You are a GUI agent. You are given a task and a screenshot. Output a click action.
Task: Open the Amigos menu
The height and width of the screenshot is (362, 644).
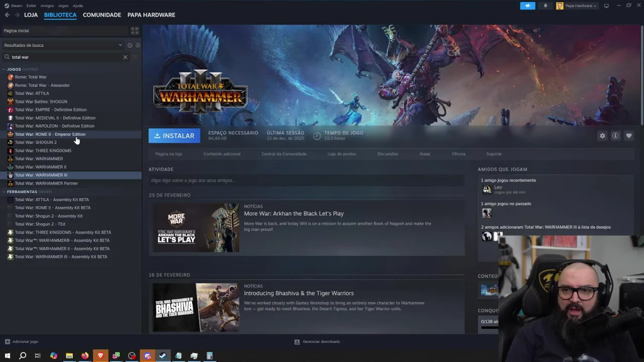pos(47,6)
